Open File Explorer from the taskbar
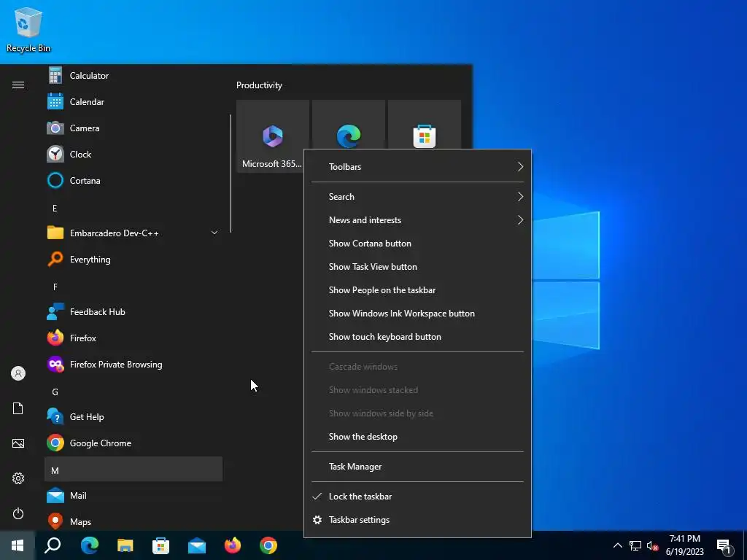Viewport: 747px width, 560px height. click(x=125, y=545)
